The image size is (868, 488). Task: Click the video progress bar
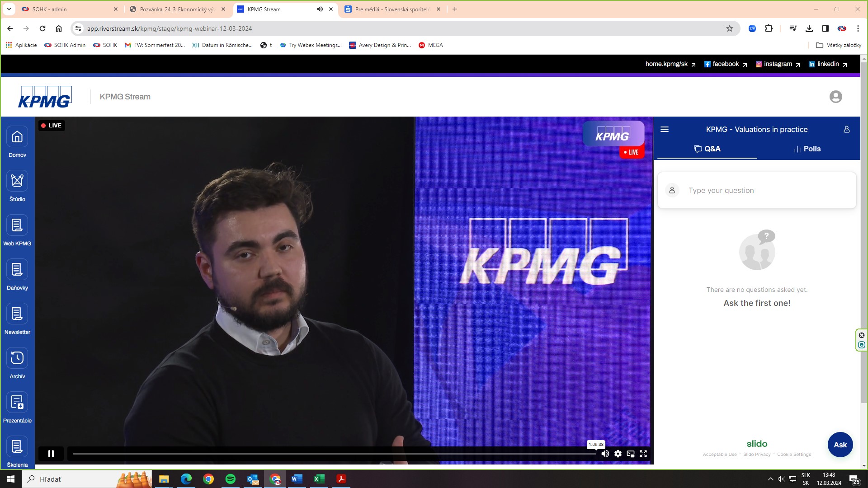(x=335, y=454)
